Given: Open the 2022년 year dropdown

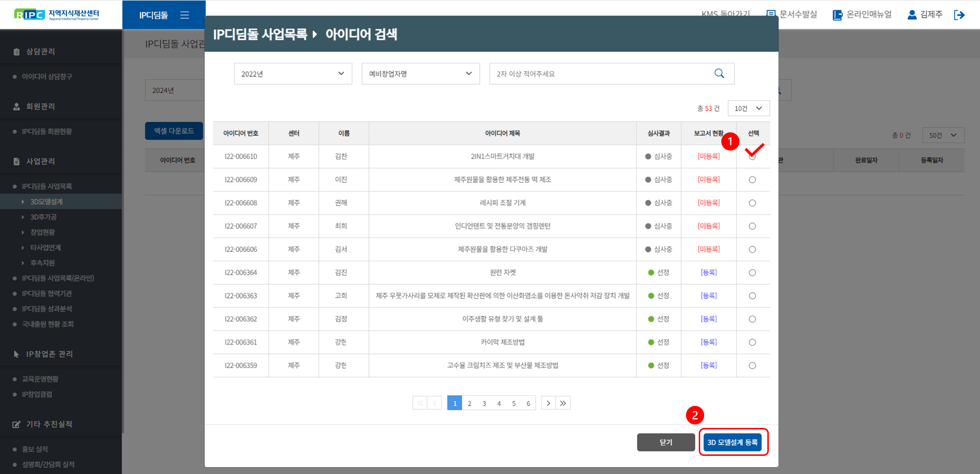Looking at the screenshot, I should (x=293, y=74).
